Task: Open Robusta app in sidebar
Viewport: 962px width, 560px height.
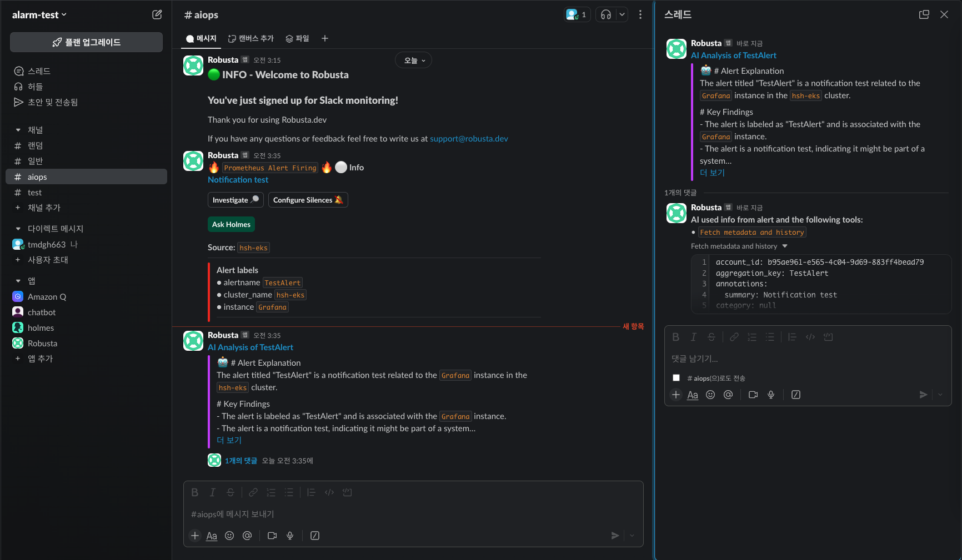Action: click(x=86, y=343)
